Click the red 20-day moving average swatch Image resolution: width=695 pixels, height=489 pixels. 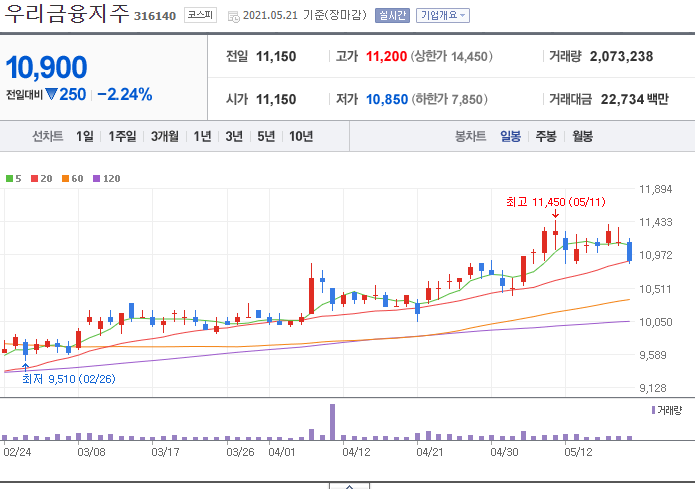[x=35, y=179]
